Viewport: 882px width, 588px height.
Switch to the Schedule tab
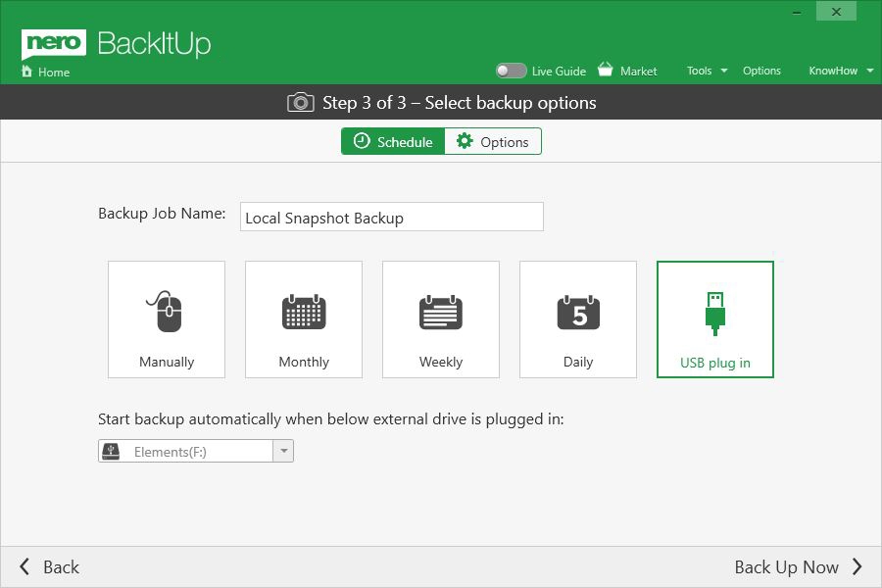pos(393,141)
